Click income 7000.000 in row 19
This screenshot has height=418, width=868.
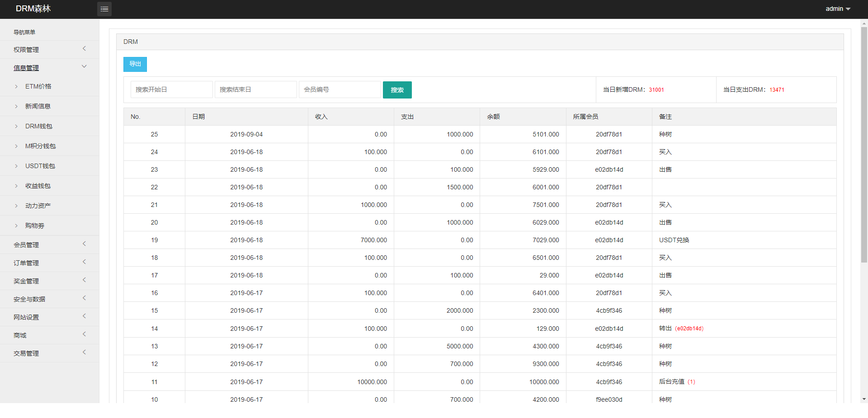[x=374, y=240]
